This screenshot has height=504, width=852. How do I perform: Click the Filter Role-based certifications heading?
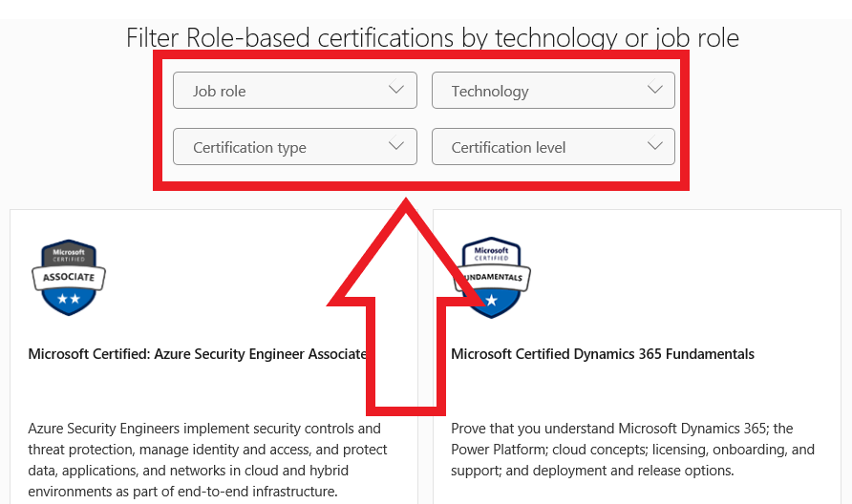433,38
